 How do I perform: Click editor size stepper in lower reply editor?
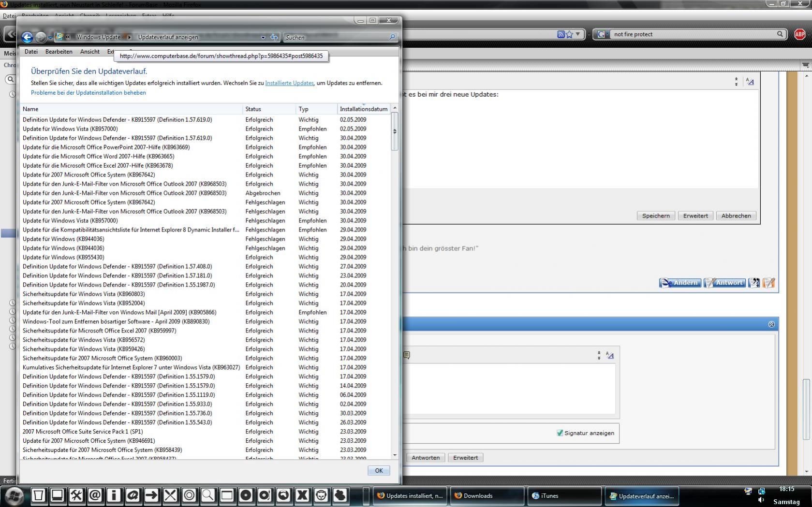pos(599,355)
